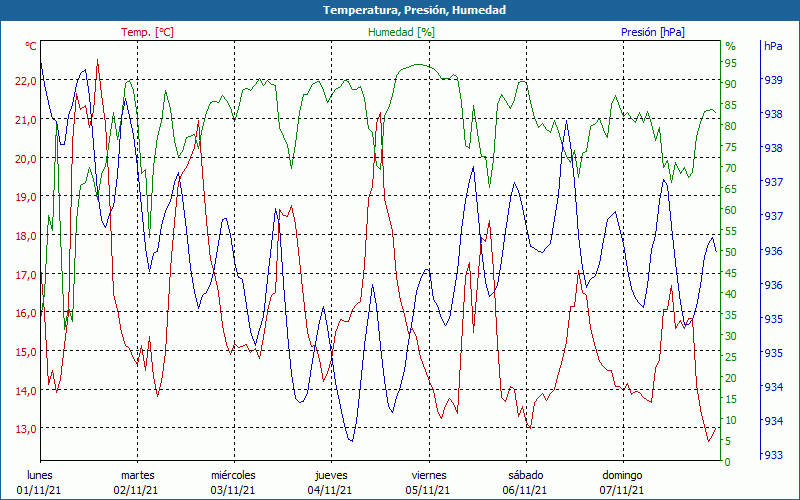800x500 pixels.
Task: Click the '16,0' temperature axis value
Action: pyautogui.click(x=27, y=313)
